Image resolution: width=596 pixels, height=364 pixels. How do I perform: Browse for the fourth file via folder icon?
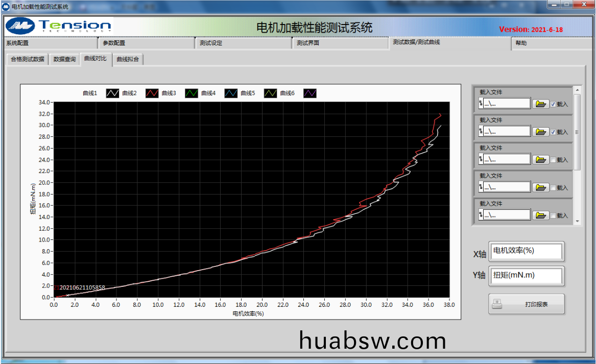click(x=540, y=187)
